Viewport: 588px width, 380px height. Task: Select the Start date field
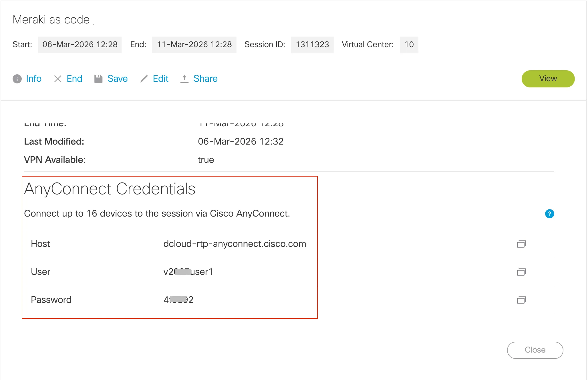click(x=80, y=45)
